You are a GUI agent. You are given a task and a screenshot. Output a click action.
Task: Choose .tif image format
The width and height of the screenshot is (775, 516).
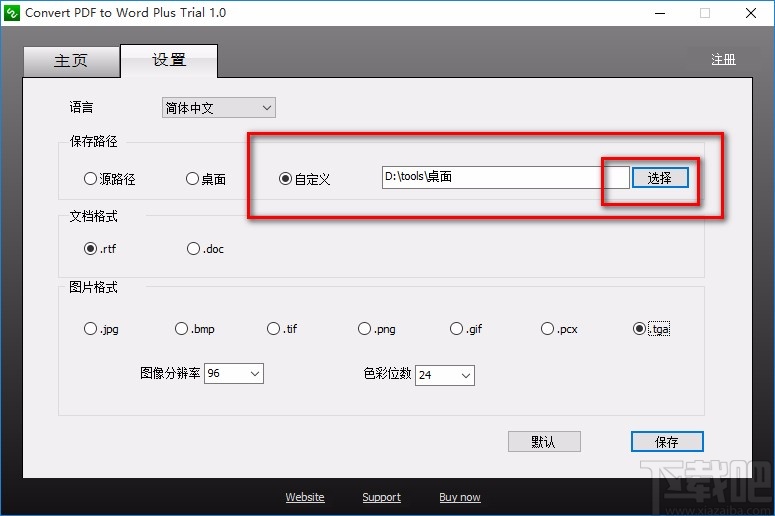pyautogui.click(x=282, y=329)
